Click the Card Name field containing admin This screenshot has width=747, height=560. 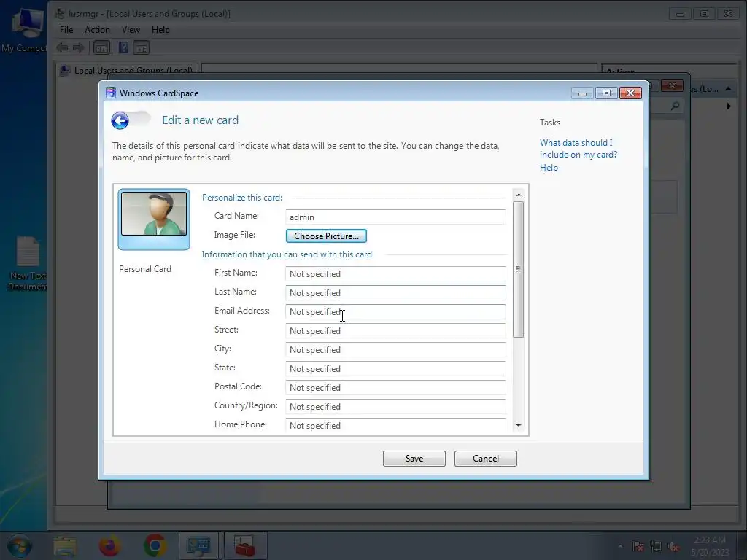click(395, 217)
